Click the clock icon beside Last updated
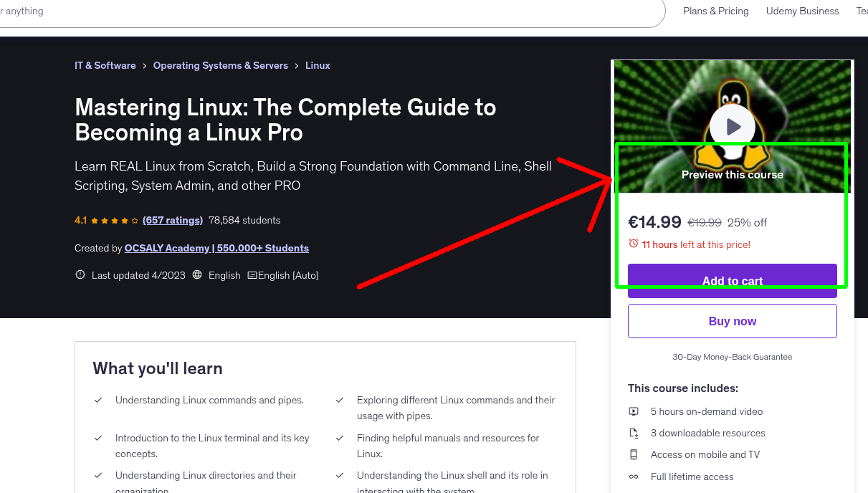This screenshot has width=868, height=493. tap(80, 274)
